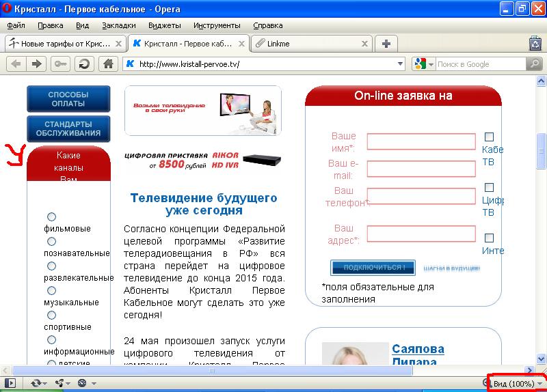
Task: Open the Вид (100%) zoom dropdown
Action: click(516, 384)
